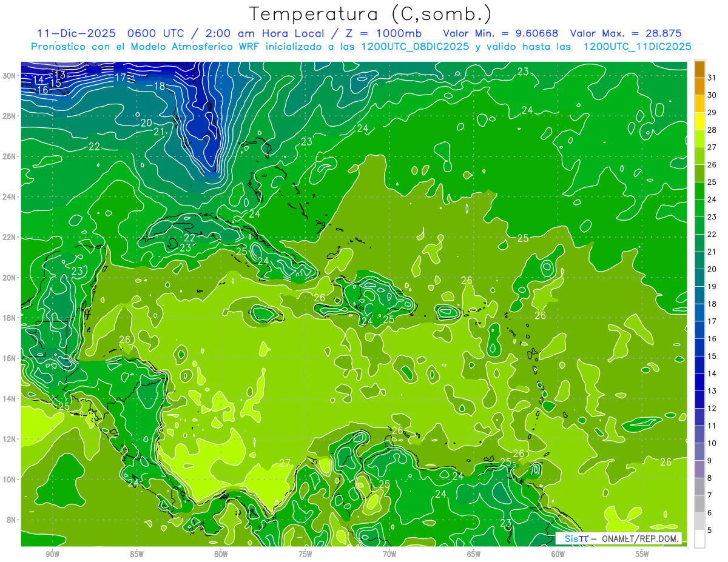Click the '30N' latitude axis label
728x562 pixels.
pyautogui.click(x=10, y=76)
